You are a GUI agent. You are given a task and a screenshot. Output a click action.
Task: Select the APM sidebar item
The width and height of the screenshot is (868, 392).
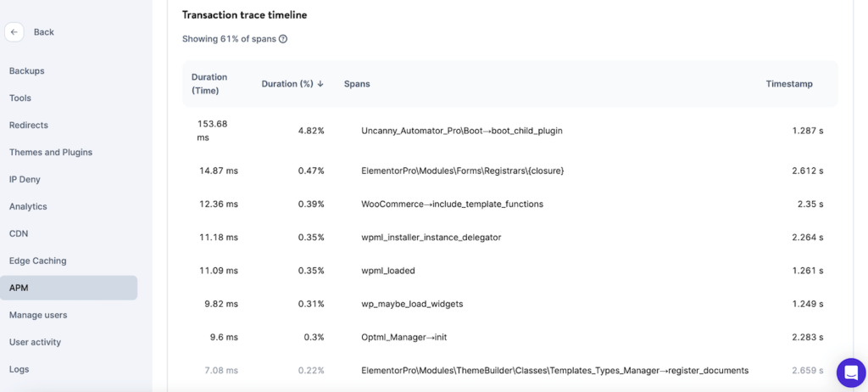click(19, 288)
